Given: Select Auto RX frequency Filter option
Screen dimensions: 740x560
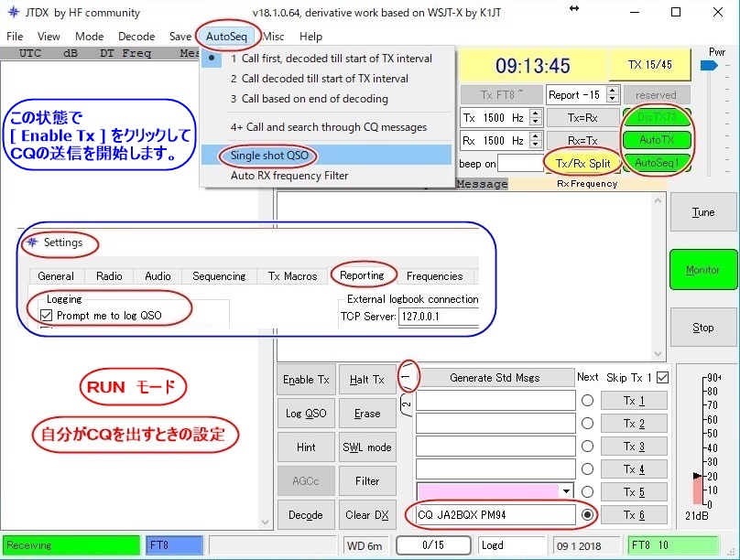Looking at the screenshot, I should point(327,176).
